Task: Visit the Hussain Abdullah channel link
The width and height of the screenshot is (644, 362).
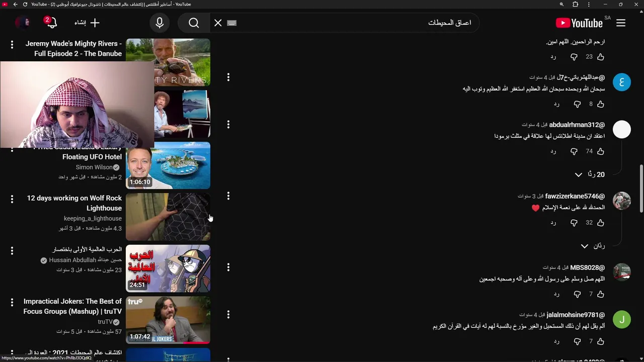Action: tap(86, 260)
